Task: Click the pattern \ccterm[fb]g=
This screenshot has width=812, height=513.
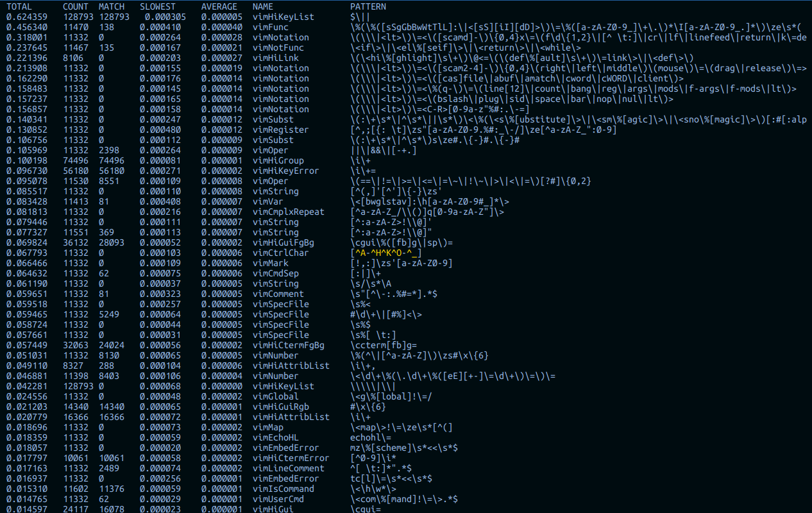Action: click(384, 345)
